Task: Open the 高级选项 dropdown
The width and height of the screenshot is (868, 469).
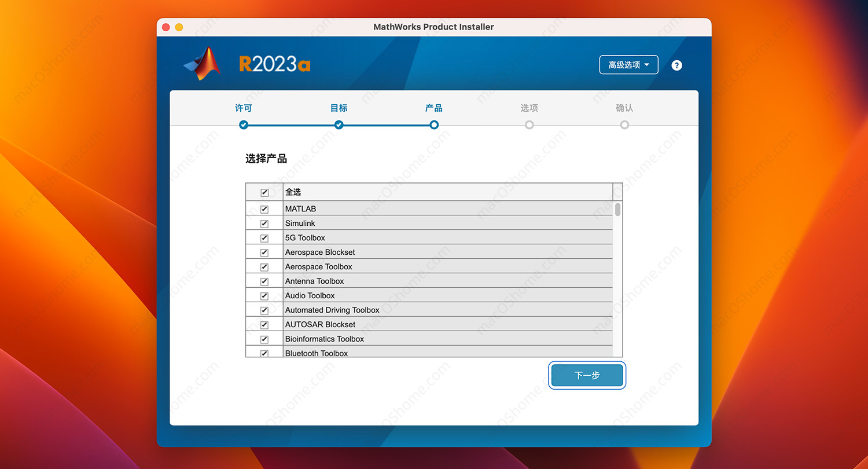Action: (x=628, y=65)
